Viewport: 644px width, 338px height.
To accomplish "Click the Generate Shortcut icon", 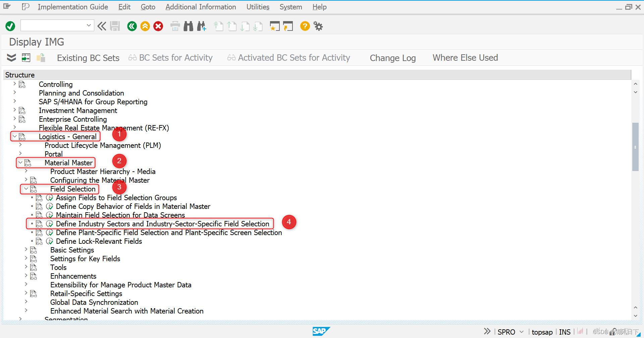I will (288, 26).
